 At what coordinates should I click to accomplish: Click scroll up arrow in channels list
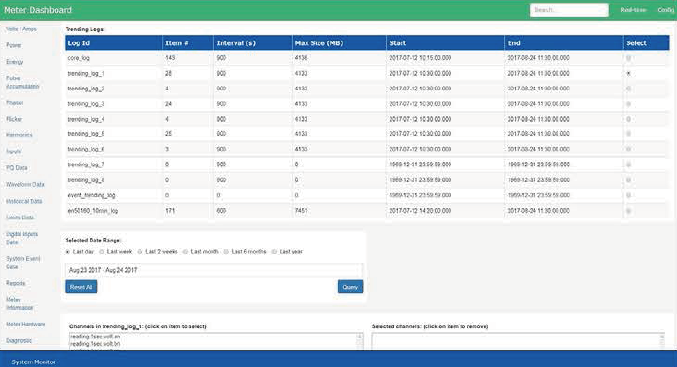pos(359,336)
